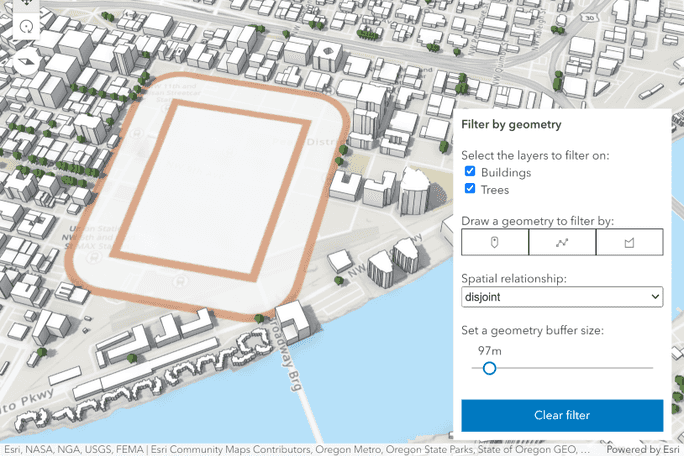Image resolution: width=684 pixels, height=456 pixels.
Task: Click the Buildings checkbox label text
Action: (x=506, y=173)
